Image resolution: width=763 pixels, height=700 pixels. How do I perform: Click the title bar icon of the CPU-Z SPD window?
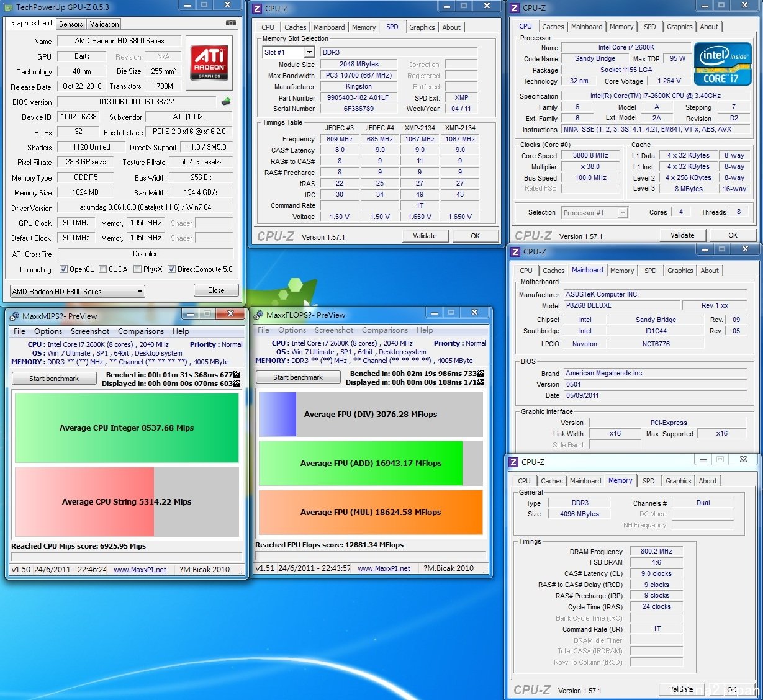click(x=257, y=8)
